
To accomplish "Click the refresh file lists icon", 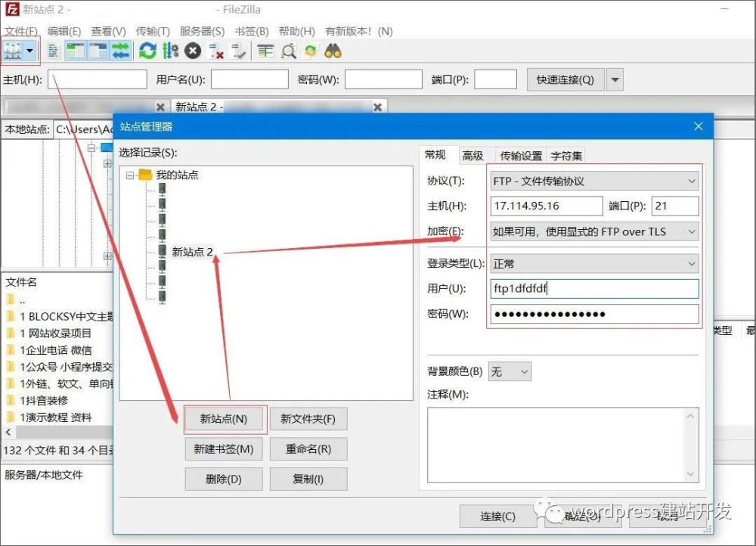I will (x=147, y=51).
